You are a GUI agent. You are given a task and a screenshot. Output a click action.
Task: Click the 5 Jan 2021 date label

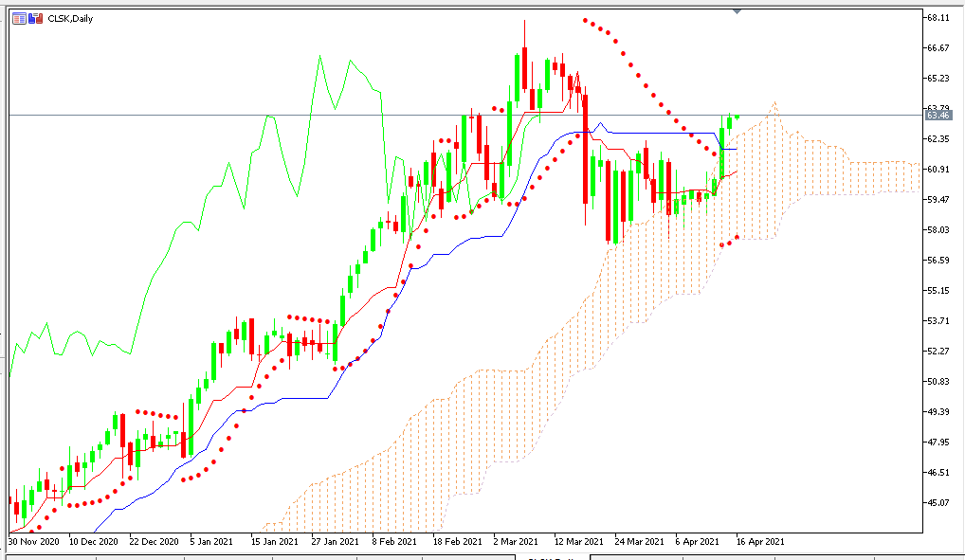pos(211,542)
